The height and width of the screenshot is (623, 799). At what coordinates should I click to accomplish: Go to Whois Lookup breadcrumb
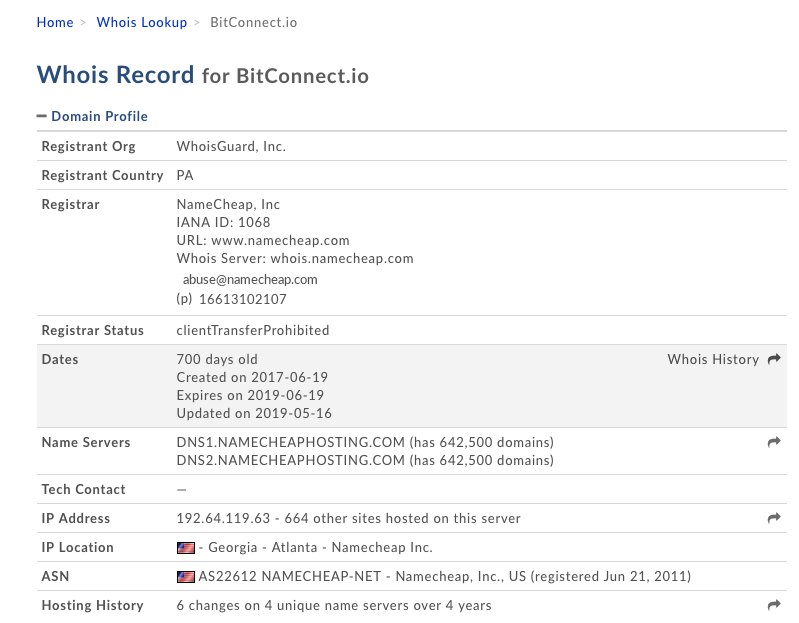click(x=142, y=22)
